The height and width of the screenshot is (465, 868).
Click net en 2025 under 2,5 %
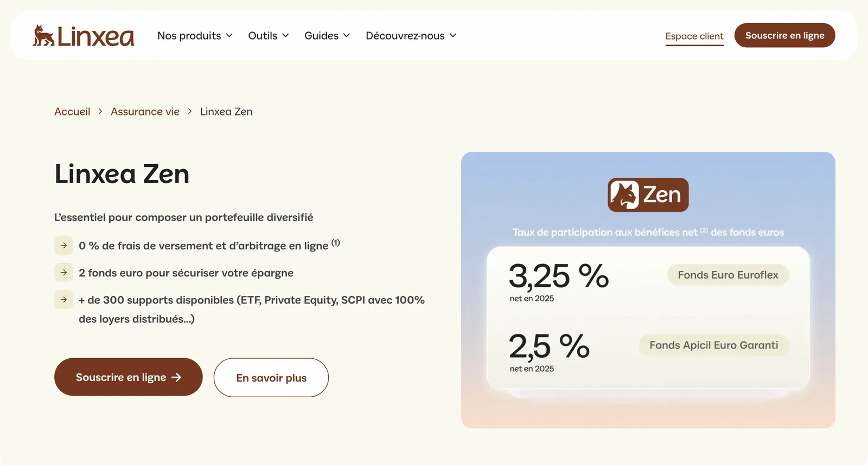pyautogui.click(x=532, y=369)
